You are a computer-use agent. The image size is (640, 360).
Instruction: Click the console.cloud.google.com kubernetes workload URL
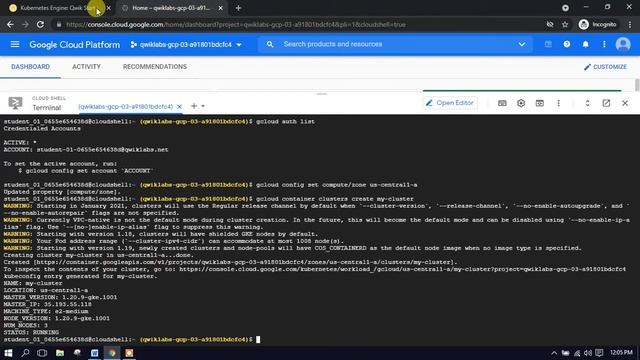coord(402,269)
